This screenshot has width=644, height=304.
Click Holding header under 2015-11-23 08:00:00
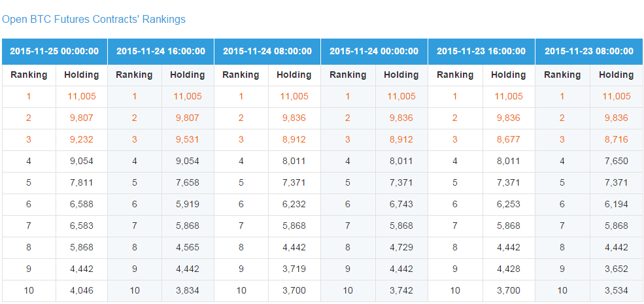pos(616,75)
